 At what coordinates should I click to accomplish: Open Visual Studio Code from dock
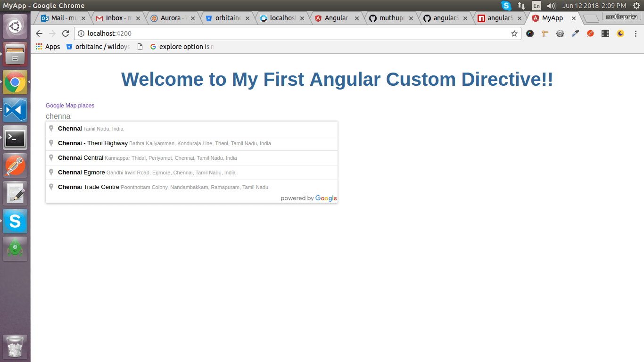pos(15,110)
